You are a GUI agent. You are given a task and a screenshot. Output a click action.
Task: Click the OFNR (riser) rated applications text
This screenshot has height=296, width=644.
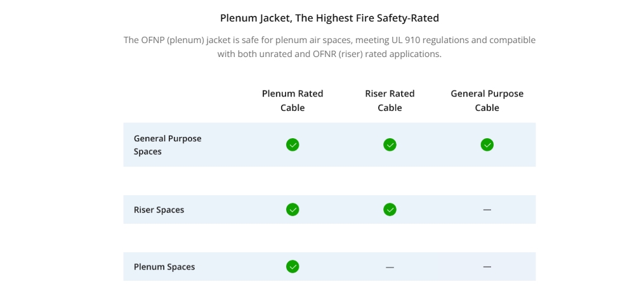click(378, 54)
